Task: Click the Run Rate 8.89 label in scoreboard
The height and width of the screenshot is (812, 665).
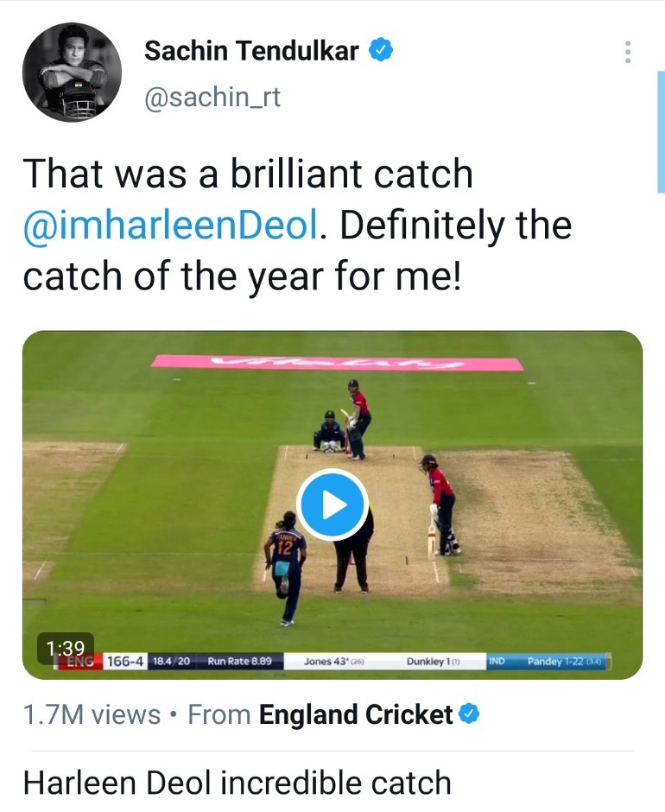Action: [240, 662]
